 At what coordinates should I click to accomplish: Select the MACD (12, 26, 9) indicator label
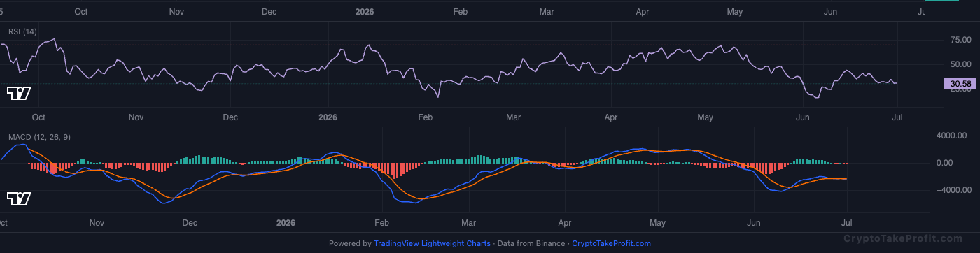pyautogui.click(x=38, y=137)
